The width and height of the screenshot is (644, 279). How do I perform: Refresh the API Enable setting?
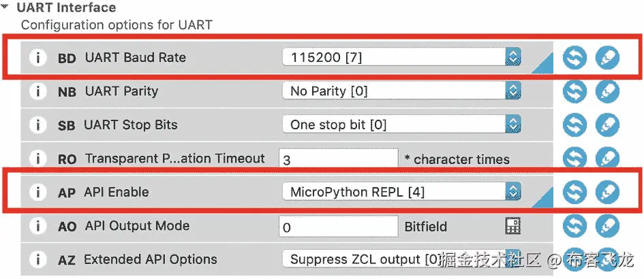574,193
